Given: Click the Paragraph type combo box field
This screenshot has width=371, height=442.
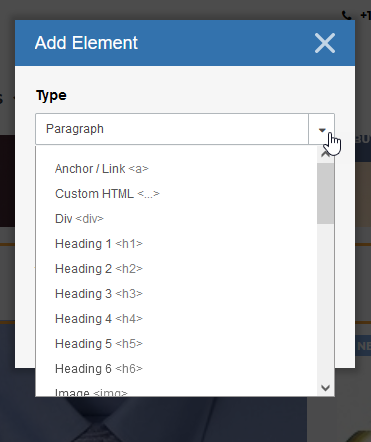Looking at the screenshot, I should pyautogui.click(x=172, y=129).
